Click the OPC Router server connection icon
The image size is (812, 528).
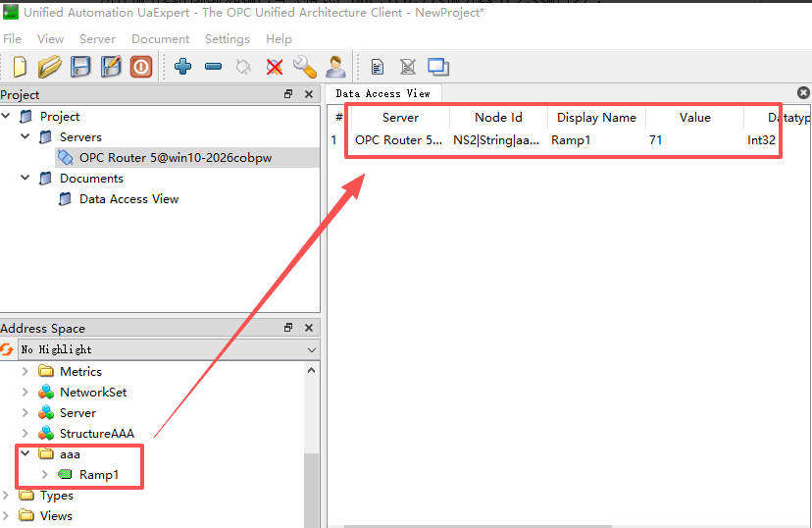tap(66, 158)
